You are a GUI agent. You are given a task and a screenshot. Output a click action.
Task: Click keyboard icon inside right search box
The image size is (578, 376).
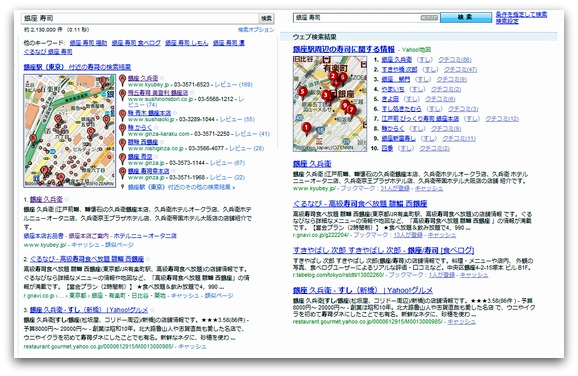(429, 18)
